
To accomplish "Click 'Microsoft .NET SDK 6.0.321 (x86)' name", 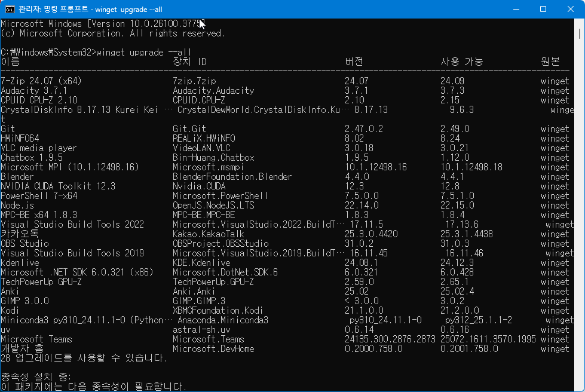I will [x=77, y=272].
